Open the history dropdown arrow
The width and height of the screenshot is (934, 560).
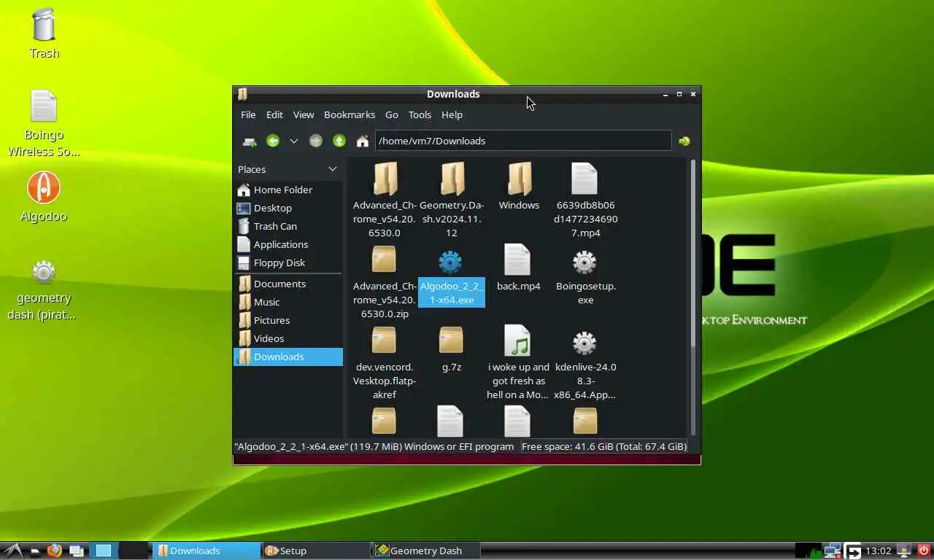pyautogui.click(x=293, y=141)
